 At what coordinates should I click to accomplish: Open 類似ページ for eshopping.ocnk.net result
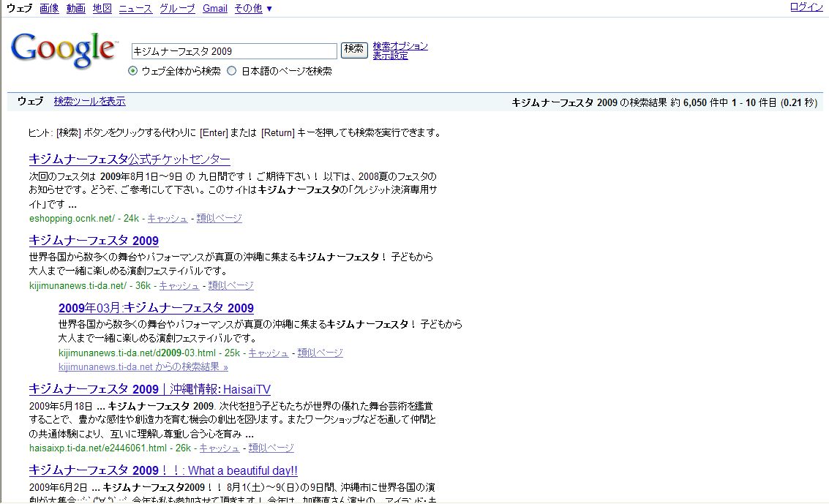click(x=219, y=218)
